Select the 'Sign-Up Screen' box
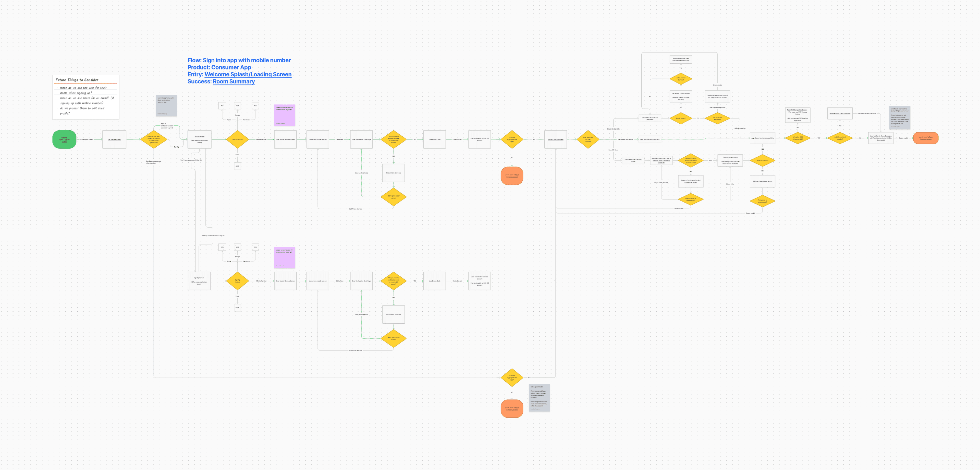980x470 pixels. point(199,281)
